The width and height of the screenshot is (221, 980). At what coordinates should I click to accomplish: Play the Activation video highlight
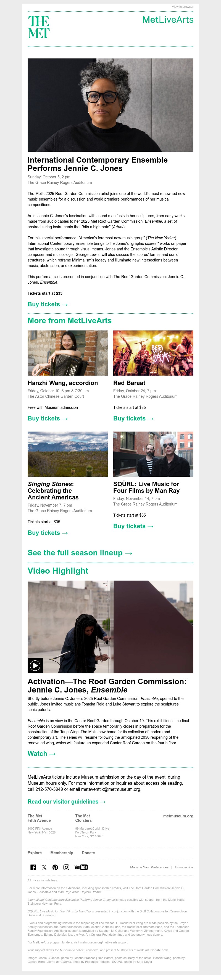click(x=35, y=665)
